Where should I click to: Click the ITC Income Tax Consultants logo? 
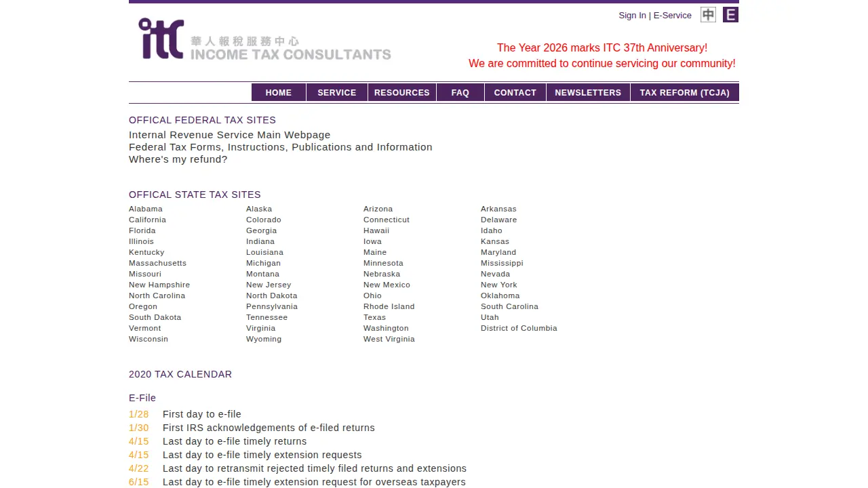pos(264,39)
